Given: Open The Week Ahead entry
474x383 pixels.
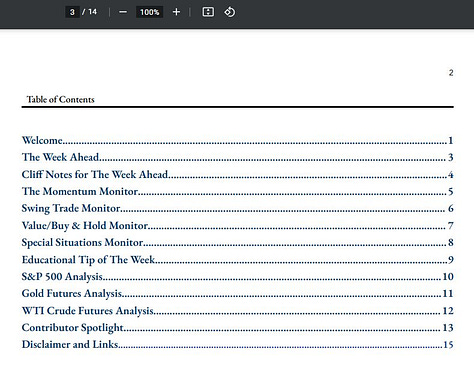Looking at the screenshot, I should (x=237, y=157).
